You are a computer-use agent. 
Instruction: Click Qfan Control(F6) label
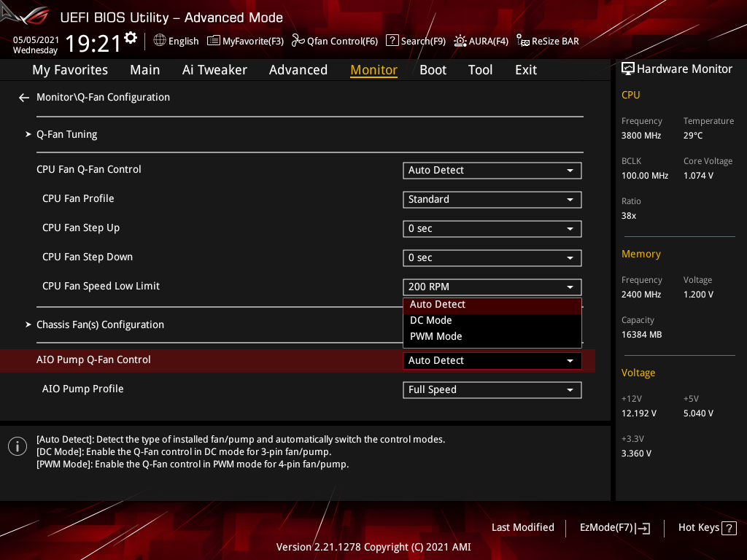(x=343, y=42)
